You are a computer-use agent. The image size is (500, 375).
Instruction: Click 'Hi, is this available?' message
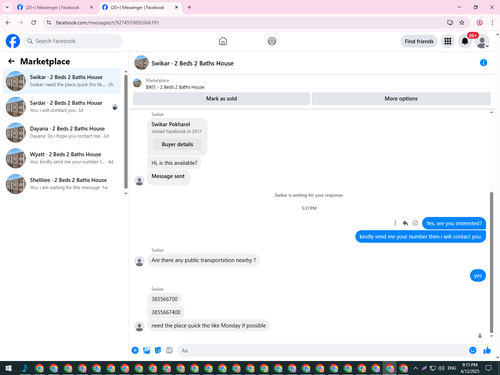click(174, 163)
